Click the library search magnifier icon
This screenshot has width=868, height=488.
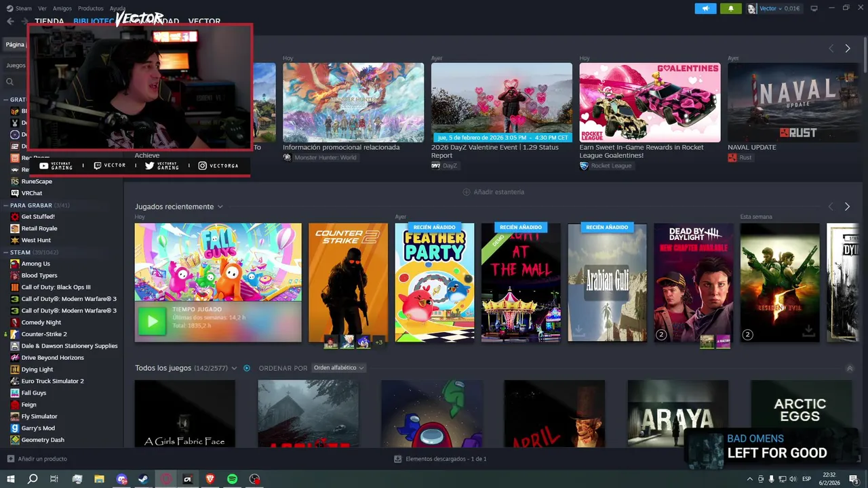[x=10, y=81]
